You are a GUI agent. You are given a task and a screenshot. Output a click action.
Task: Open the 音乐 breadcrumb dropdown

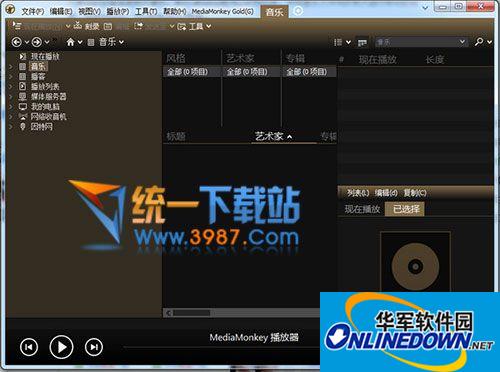pyautogui.click(x=121, y=42)
